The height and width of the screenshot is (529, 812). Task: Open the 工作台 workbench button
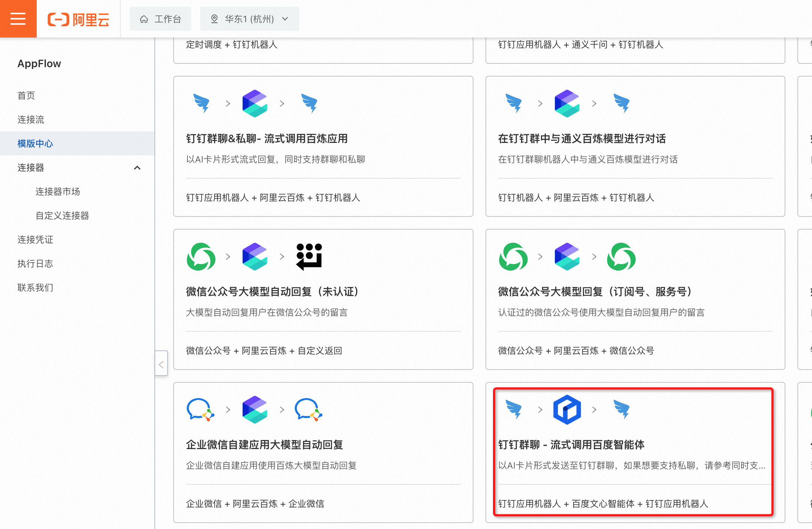pyautogui.click(x=160, y=19)
